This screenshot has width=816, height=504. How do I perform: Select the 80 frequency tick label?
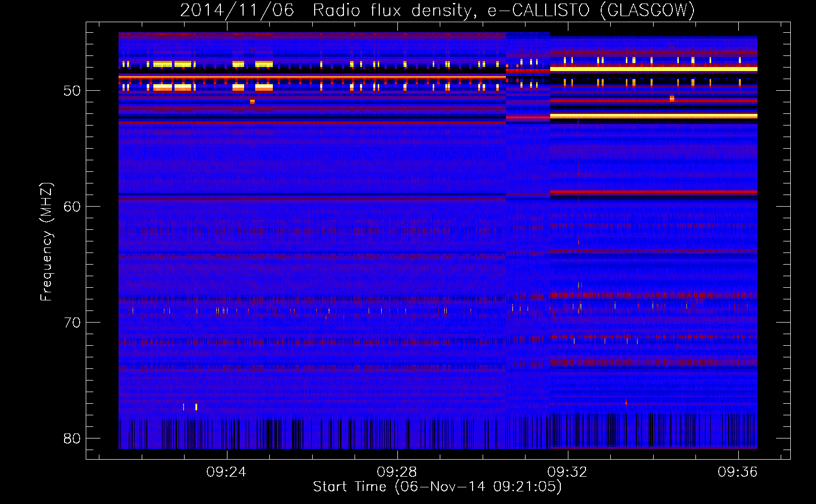pos(72,438)
